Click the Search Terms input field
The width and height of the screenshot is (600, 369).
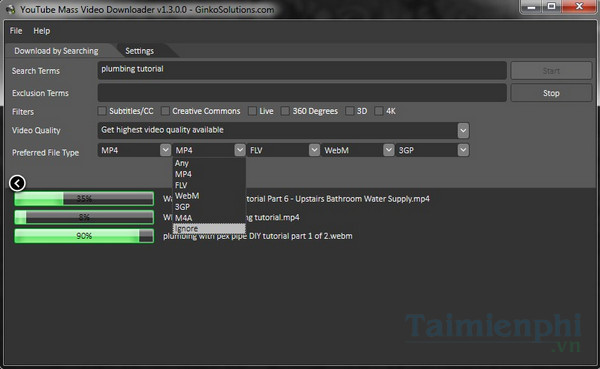(302, 70)
